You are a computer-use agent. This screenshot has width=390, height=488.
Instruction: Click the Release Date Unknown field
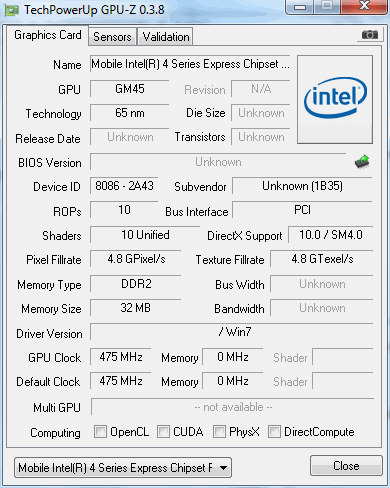coord(130,137)
